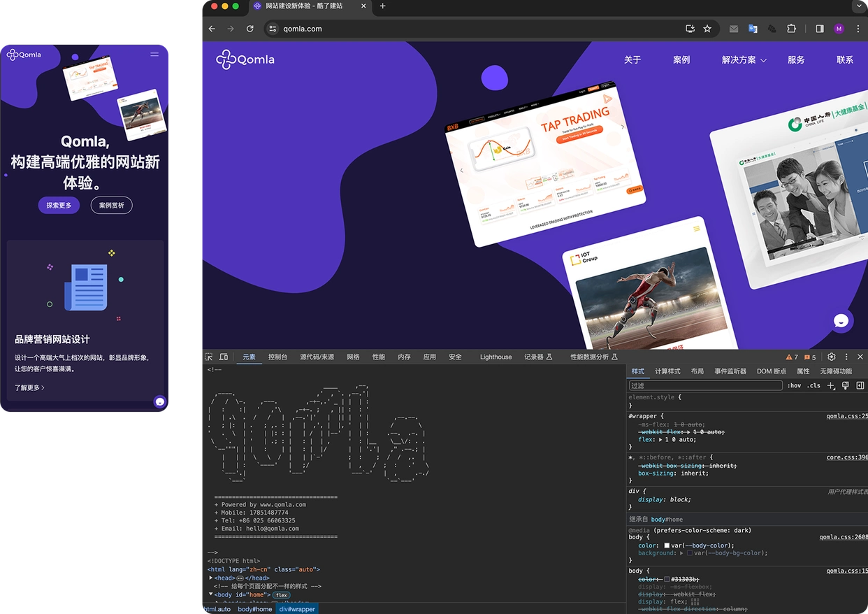Toggle the computed styles sidebar icon
The height and width of the screenshot is (614, 868).
860,385
